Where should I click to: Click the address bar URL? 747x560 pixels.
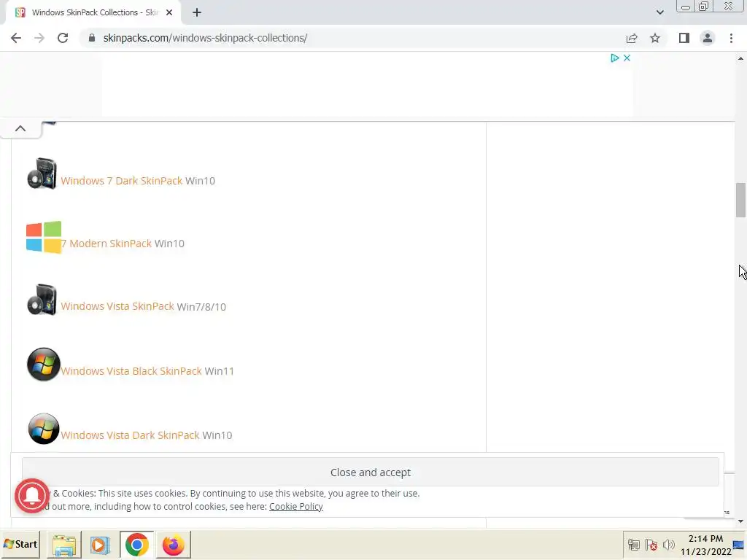click(205, 38)
